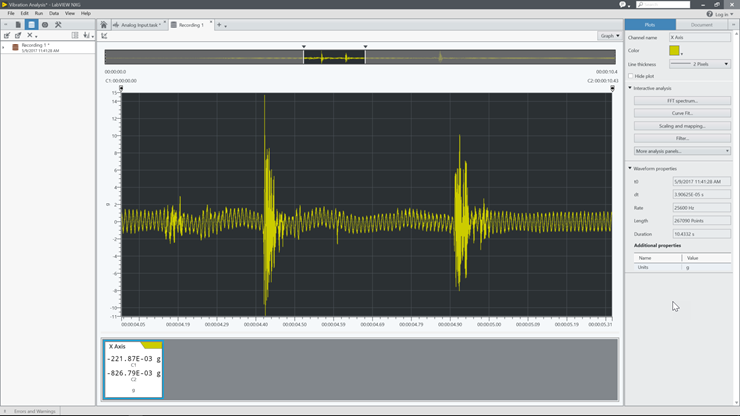Open the Graph view type dropdown
Screen dimensions: 740x416
608,36
